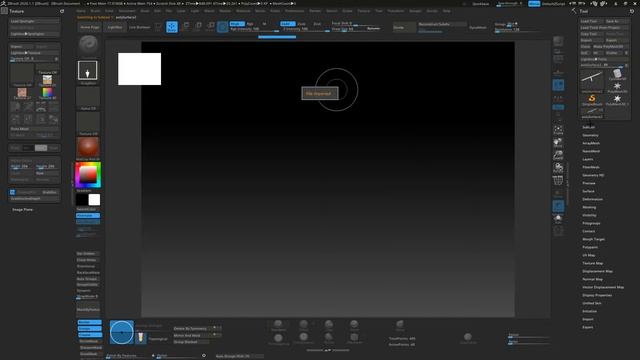Select the upper PolyMesh3D star tool thumbnail
This screenshot has height=360, width=640.
coord(617,87)
